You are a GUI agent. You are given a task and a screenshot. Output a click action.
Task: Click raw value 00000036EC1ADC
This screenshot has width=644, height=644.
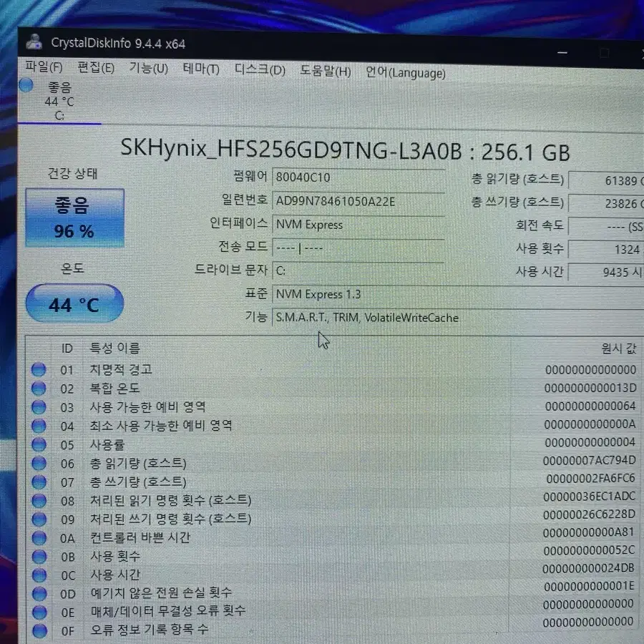pyautogui.click(x=590, y=497)
